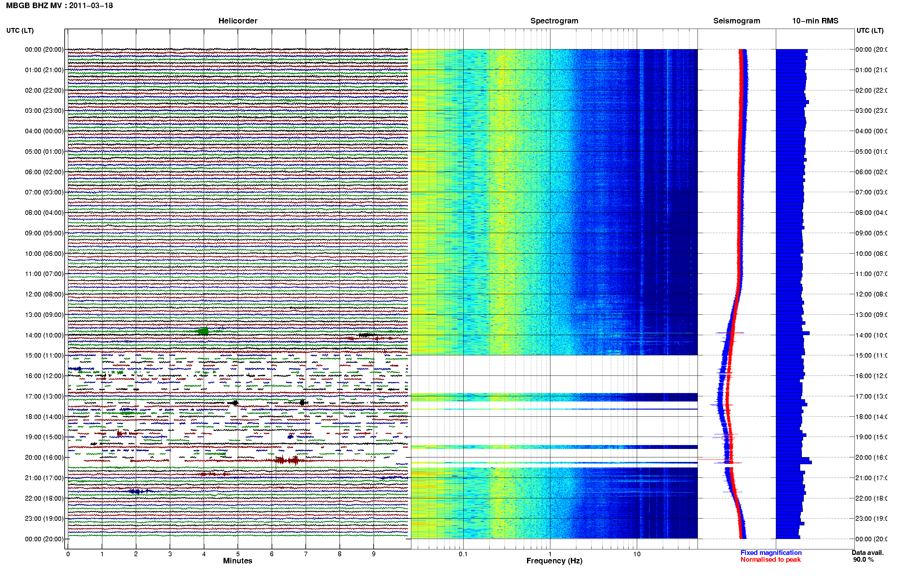This screenshot has height=578, width=924.
Task: Click the 'Minutes' x-axis label
Action: pyautogui.click(x=237, y=561)
